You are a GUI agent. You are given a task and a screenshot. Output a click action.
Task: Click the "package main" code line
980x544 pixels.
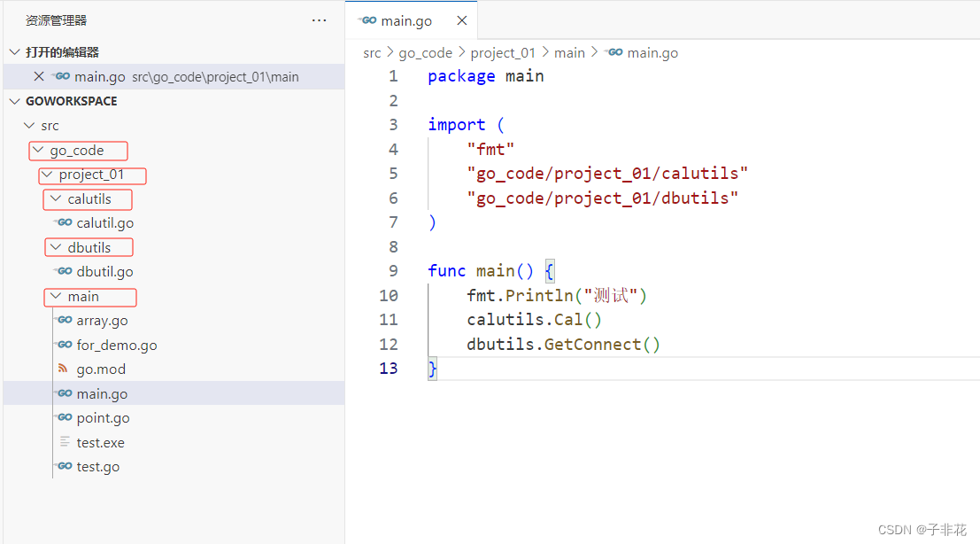[x=486, y=76]
